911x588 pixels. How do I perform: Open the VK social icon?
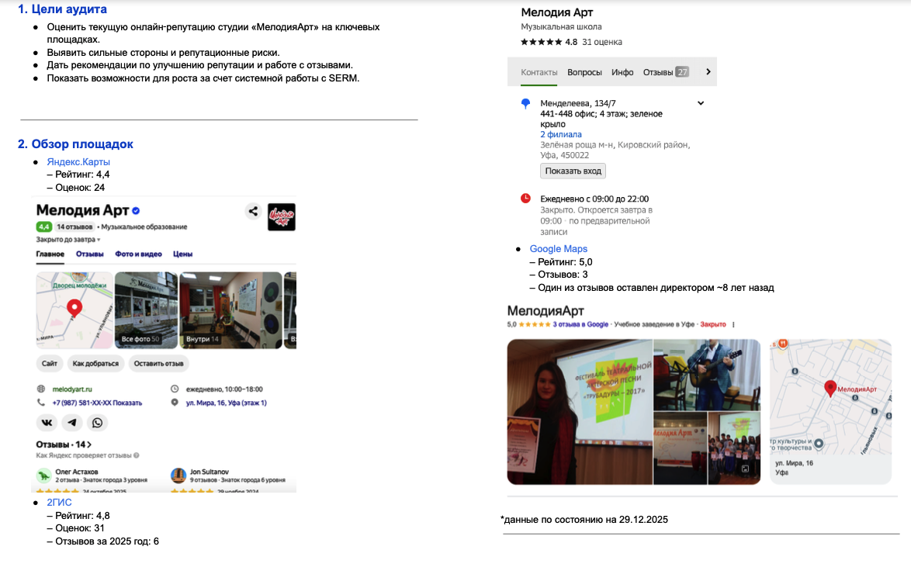point(47,423)
